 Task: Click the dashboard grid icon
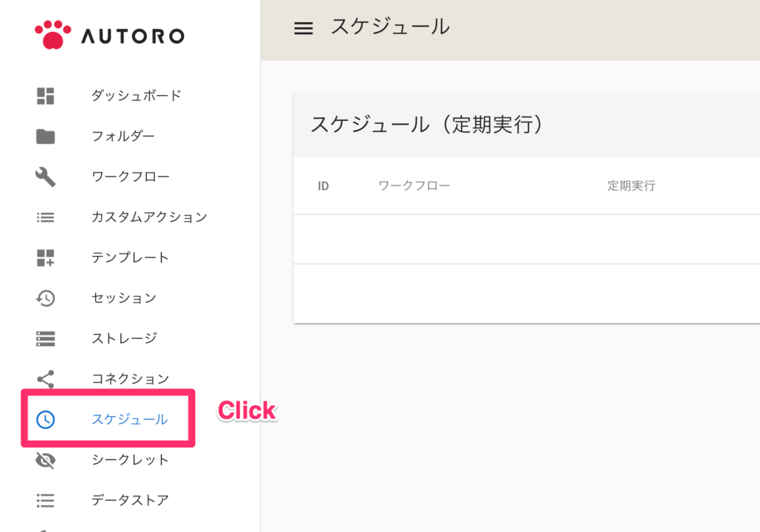(45, 96)
